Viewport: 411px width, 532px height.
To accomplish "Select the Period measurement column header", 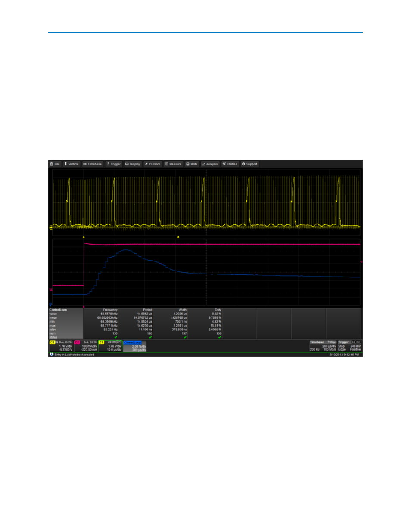I will (x=147, y=310).
